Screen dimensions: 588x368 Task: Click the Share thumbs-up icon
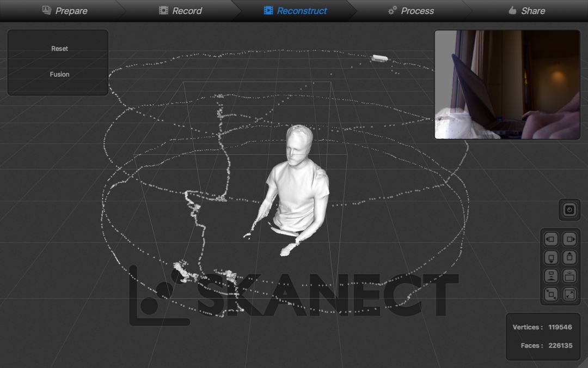[x=512, y=10]
